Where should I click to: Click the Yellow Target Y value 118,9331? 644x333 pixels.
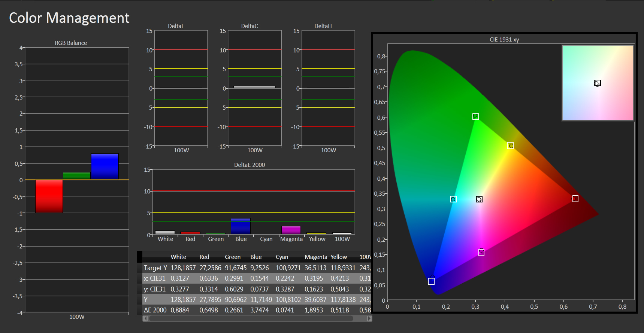point(343,268)
